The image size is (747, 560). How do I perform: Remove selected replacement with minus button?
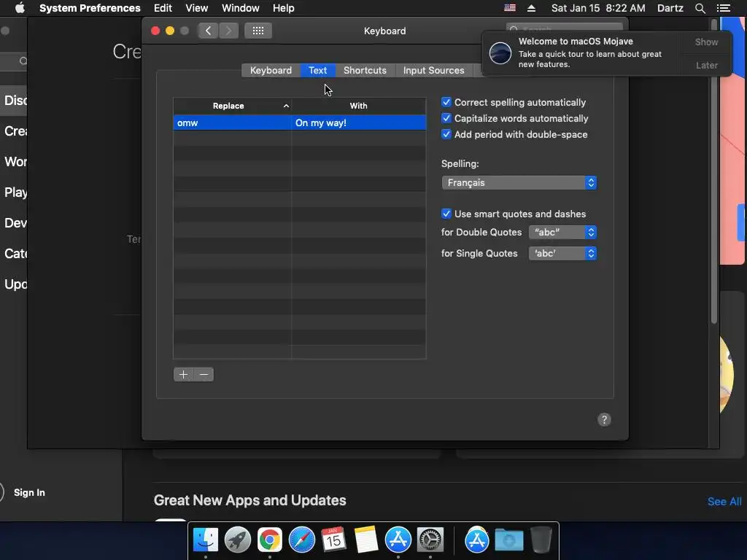(x=204, y=374)
